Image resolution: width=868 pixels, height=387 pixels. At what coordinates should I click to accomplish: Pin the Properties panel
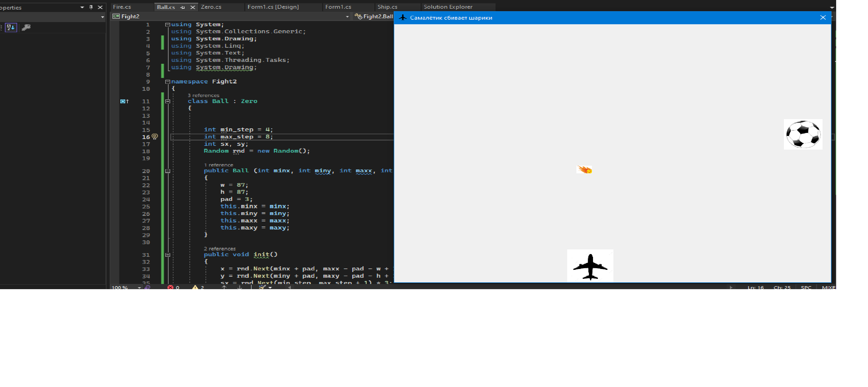tap(91, 7)
